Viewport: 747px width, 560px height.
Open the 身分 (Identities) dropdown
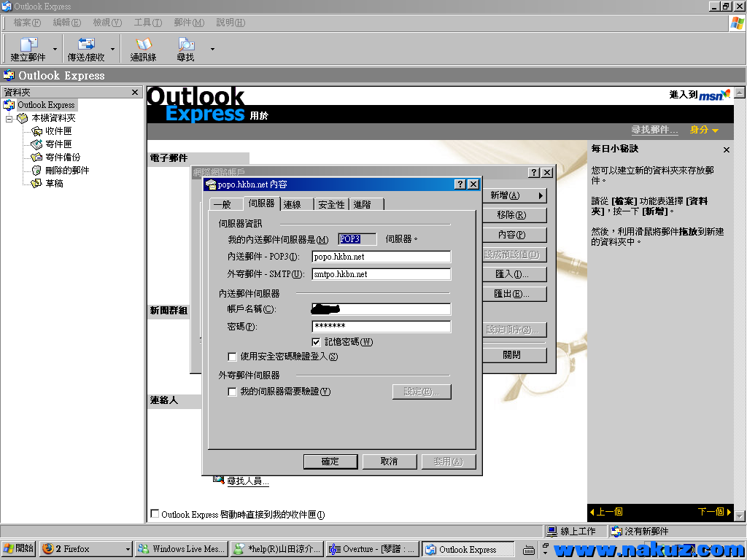[x=704, y=130]
